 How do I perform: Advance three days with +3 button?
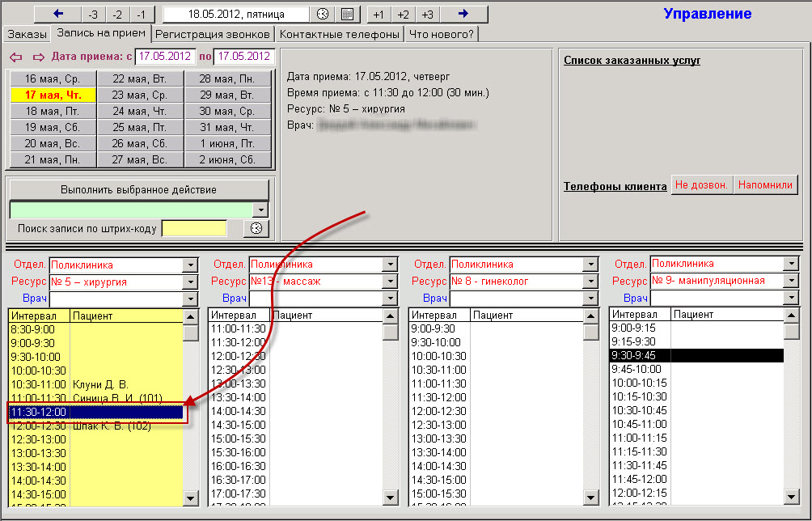click(427, 15)
